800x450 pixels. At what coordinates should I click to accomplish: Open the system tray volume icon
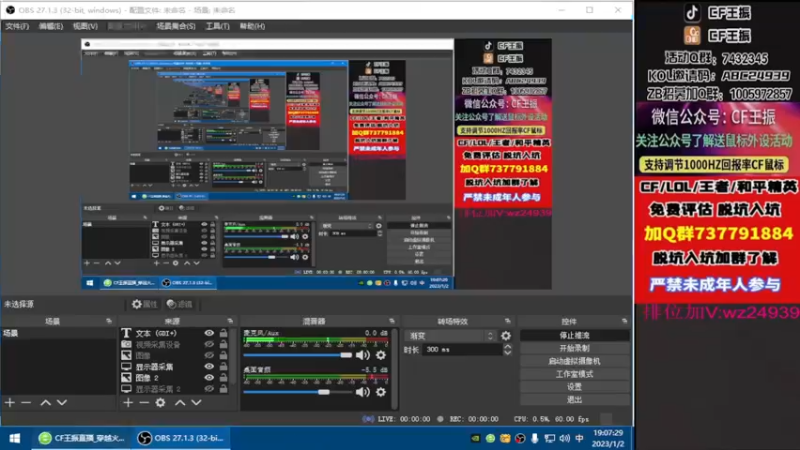(564, 438)
